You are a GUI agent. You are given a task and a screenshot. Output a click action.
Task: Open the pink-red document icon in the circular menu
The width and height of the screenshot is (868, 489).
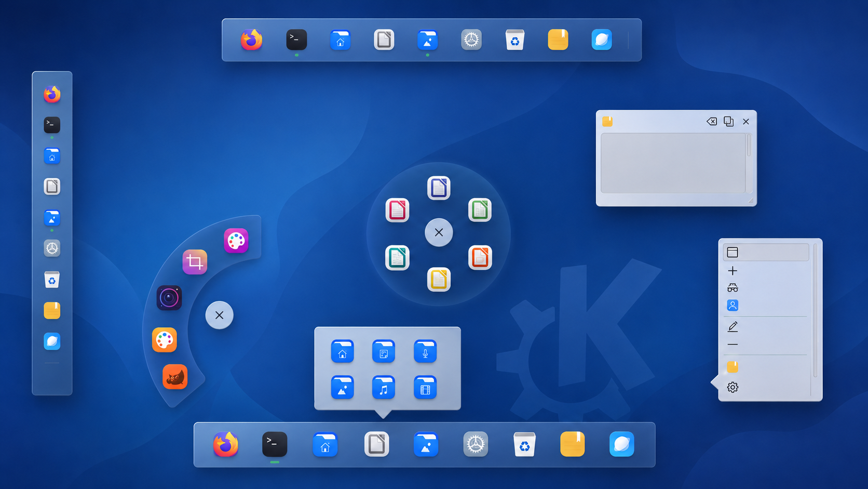click(x=397, y=210)
